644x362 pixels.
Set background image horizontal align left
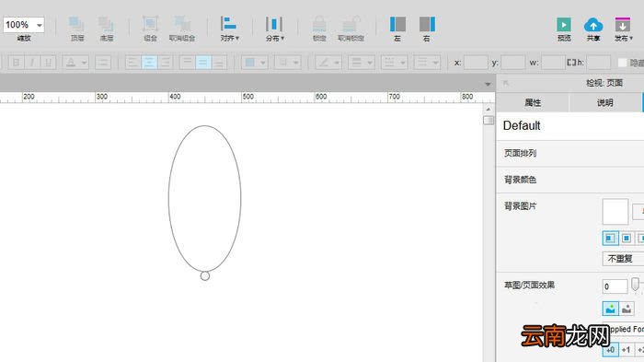pyautogui.click(x=610, y=239)
